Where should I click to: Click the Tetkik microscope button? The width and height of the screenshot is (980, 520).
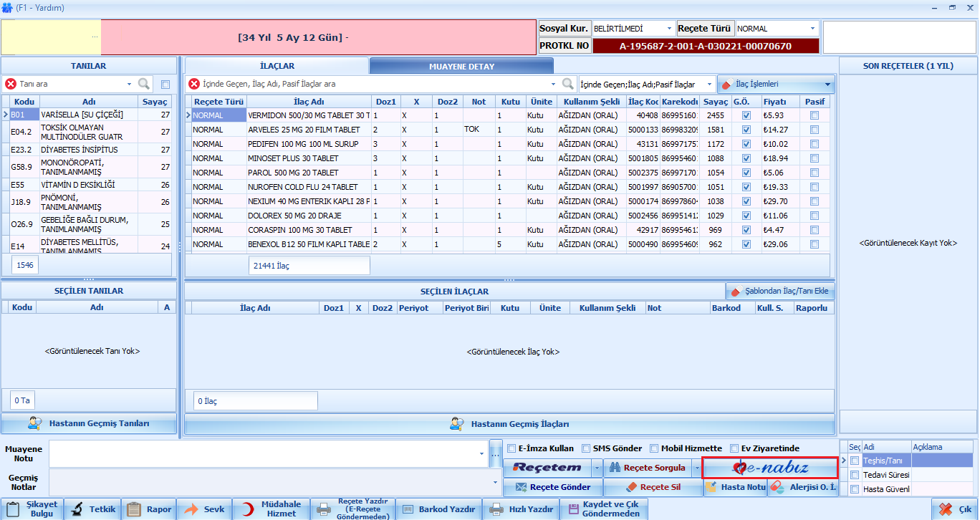(x=93, y=509)
